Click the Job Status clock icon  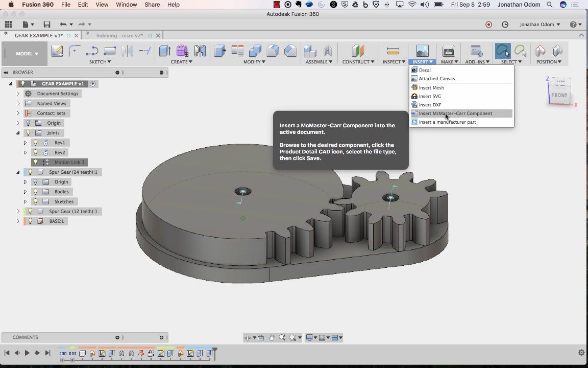505,25
